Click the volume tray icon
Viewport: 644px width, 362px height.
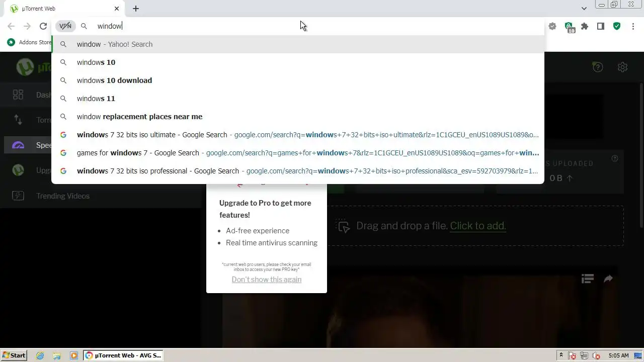click(596, 356)
